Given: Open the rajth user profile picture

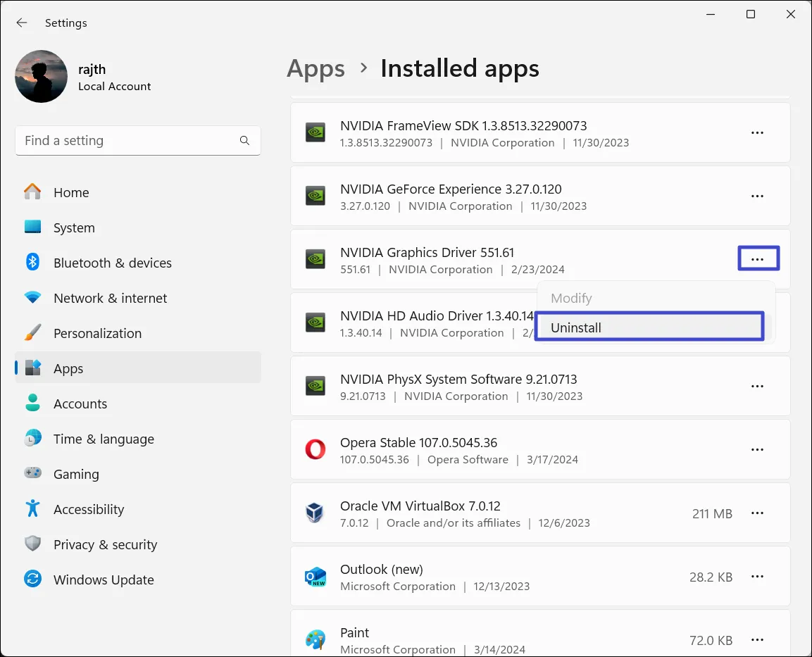Looking at the screenshot, I should pyautogui.click(x=41, y=76).
